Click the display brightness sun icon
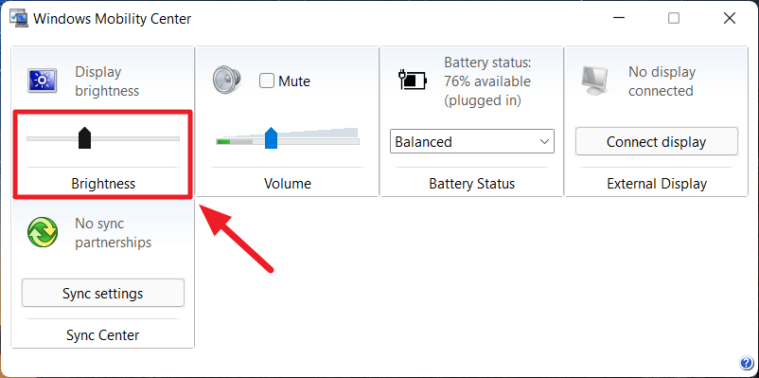The width and height of the screenshot is (759, 378). pos(42,80)
